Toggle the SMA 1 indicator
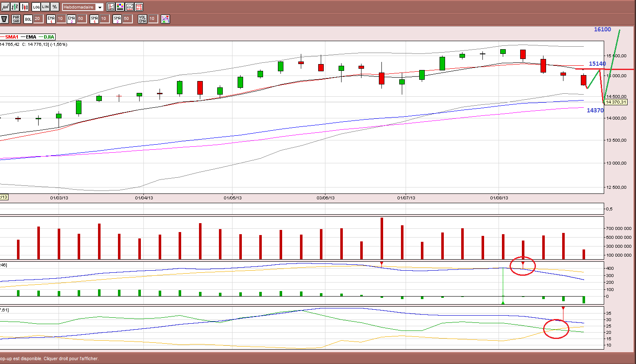This screenshot has height=364, width=636. tap(94, 19)
